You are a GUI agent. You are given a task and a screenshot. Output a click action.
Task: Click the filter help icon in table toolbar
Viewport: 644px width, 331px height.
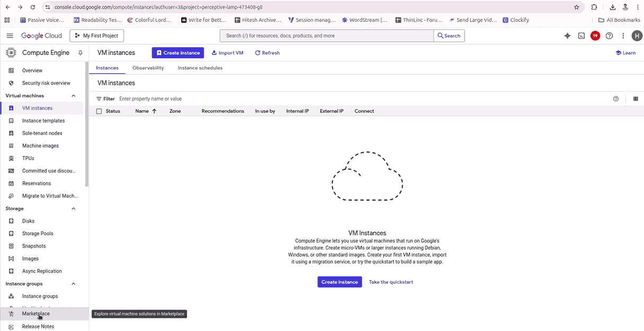coord(616,99)
